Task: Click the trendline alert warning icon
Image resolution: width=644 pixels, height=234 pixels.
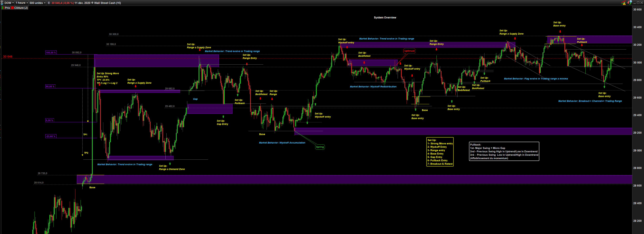Action: 624,3
